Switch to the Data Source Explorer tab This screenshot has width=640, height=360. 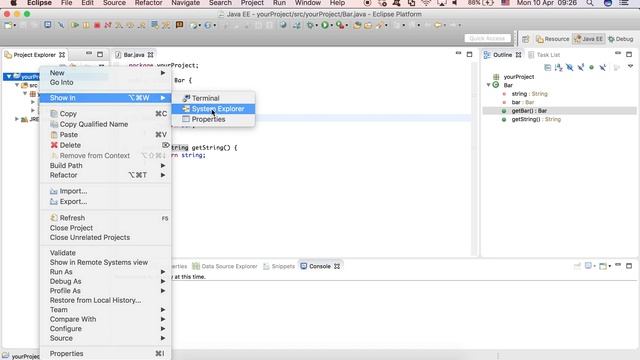point(224,266)
